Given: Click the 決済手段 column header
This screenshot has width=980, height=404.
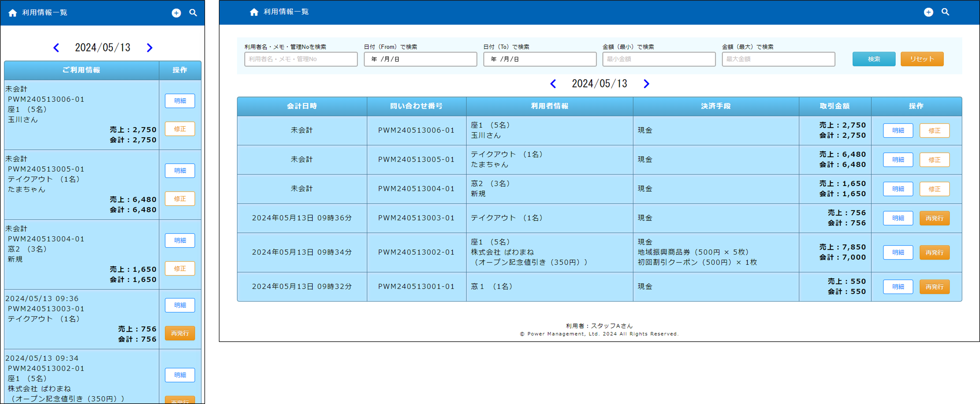Looking at the screenshot, I should tap(716, 106).
